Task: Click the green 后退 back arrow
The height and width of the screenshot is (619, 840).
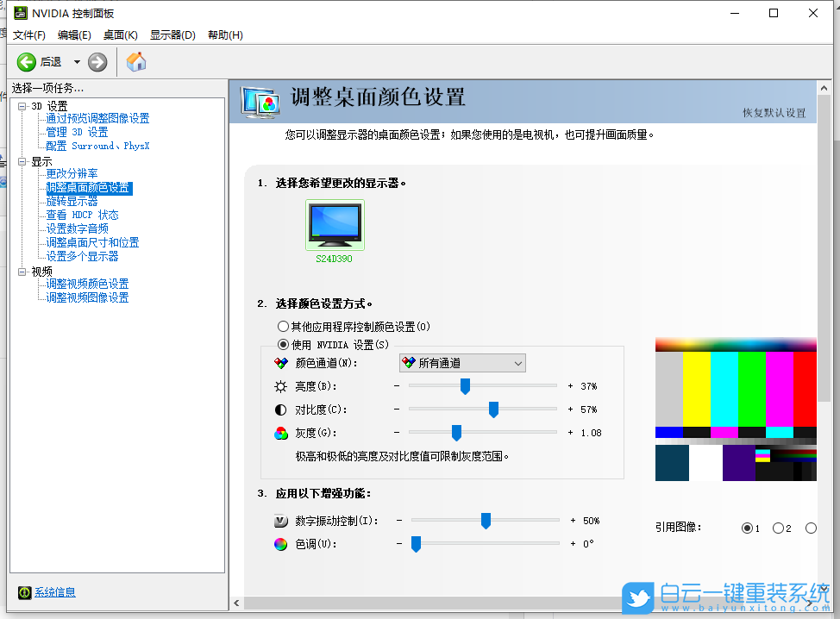Action: [x=27, y=61]
